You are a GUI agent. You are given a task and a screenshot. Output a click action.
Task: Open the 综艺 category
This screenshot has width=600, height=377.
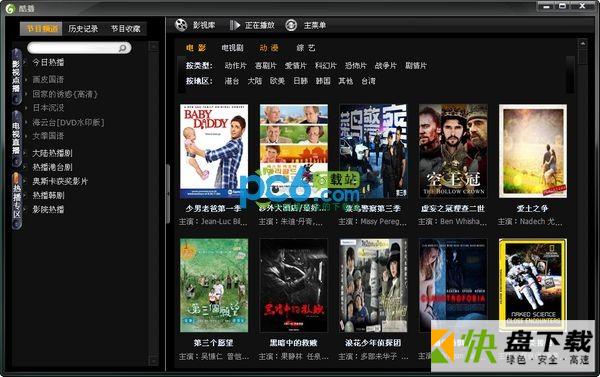pyautogui.click(x=306, y=48)
